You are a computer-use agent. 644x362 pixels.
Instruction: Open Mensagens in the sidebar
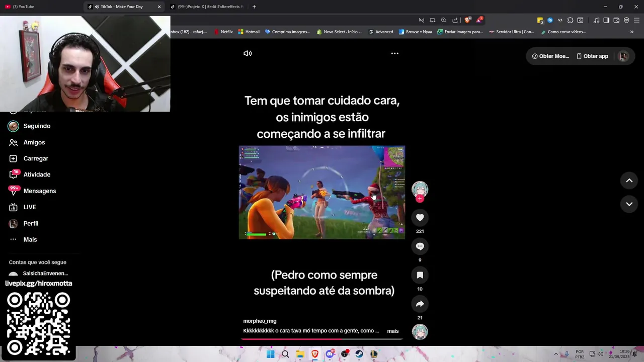[40, 191]
